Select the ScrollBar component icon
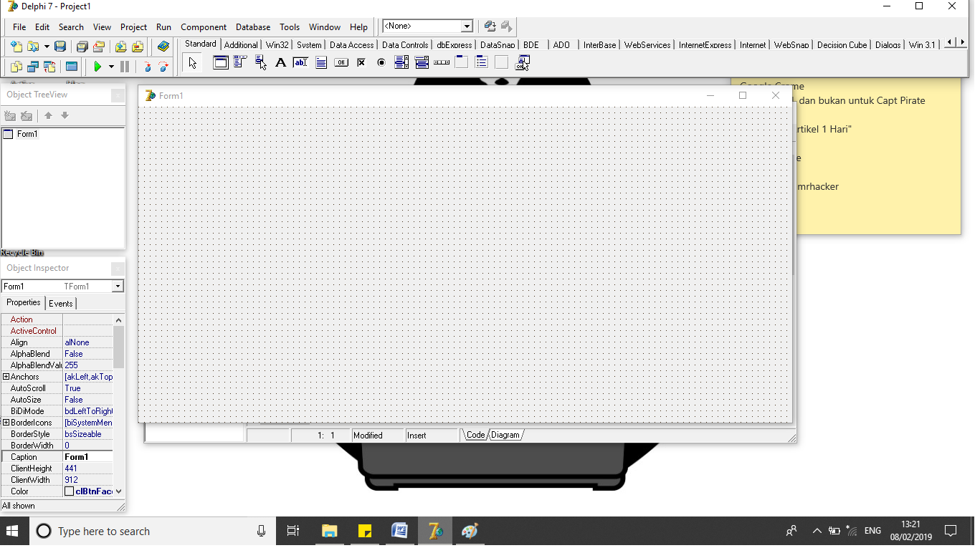Viewport: 980px width, 548px height. tap(442, 63)
